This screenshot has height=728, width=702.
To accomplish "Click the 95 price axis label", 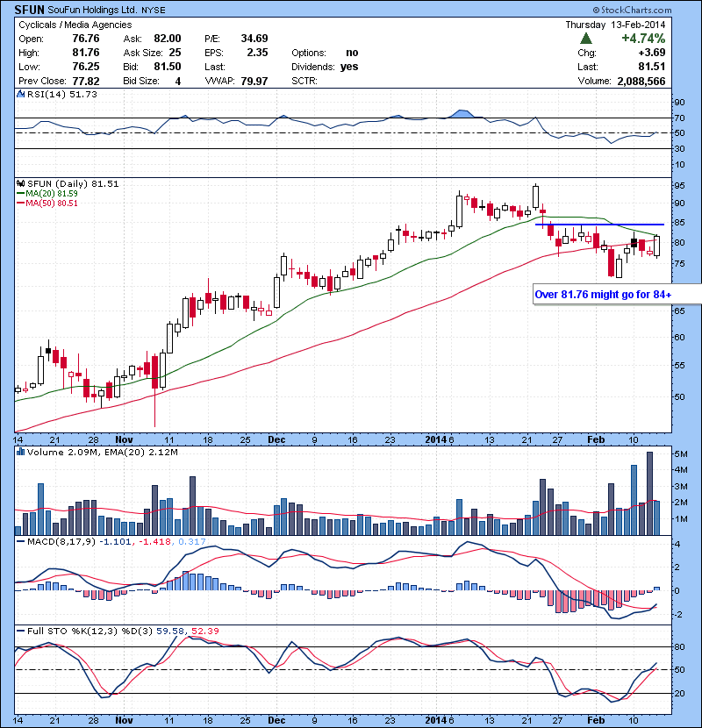I will [679, 186].
